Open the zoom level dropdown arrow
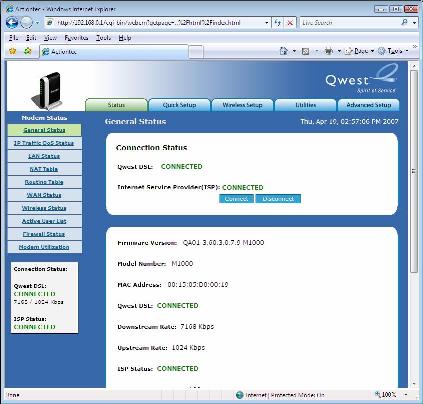Screen dimensions: 423x404 coord(406,395)
